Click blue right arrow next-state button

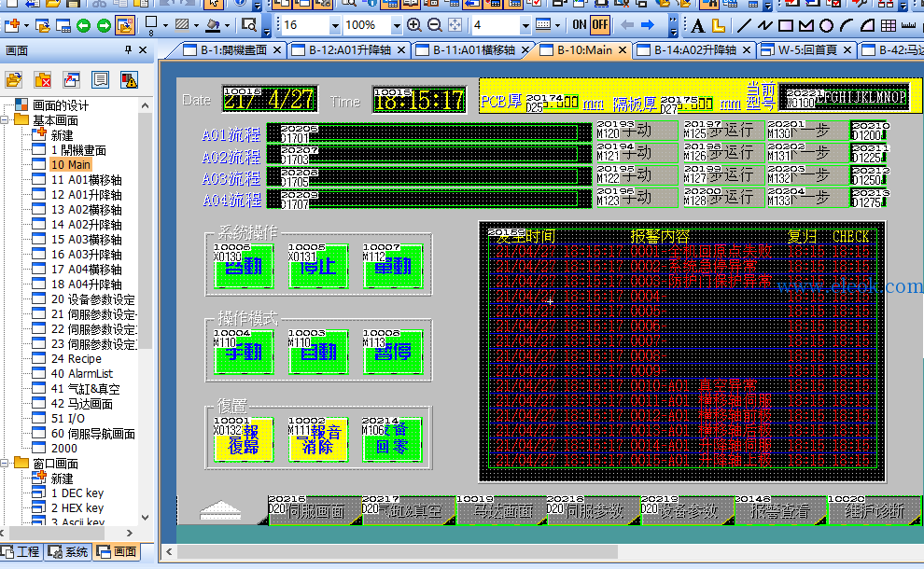coord(648,25)
